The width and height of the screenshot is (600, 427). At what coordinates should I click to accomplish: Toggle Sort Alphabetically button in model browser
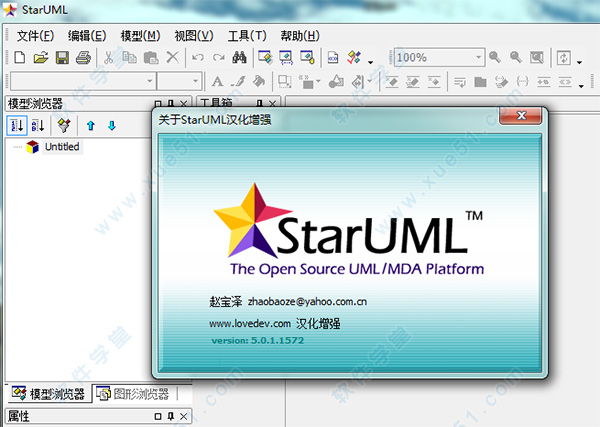point(38,125)
